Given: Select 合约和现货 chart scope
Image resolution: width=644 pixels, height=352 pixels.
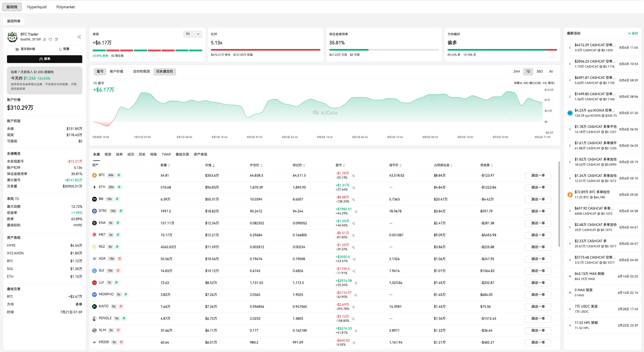Looking at the screenshot, I should click(142, 72).
